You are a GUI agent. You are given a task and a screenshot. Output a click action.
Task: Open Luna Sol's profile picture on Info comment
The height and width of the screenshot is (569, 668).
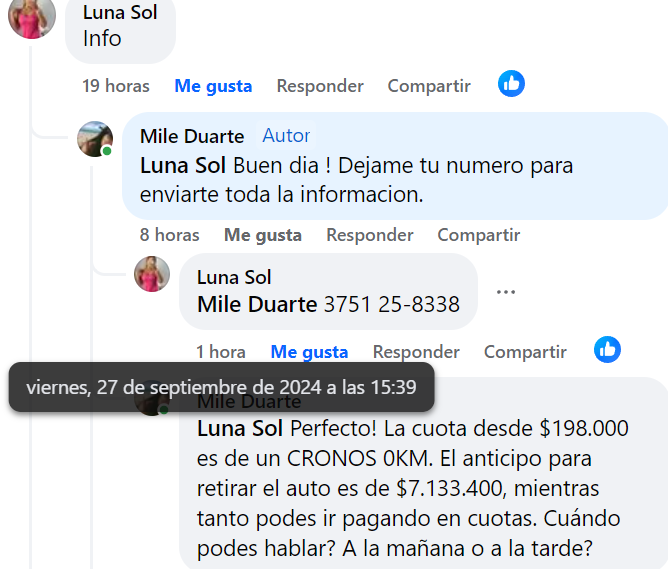[32, 17]
